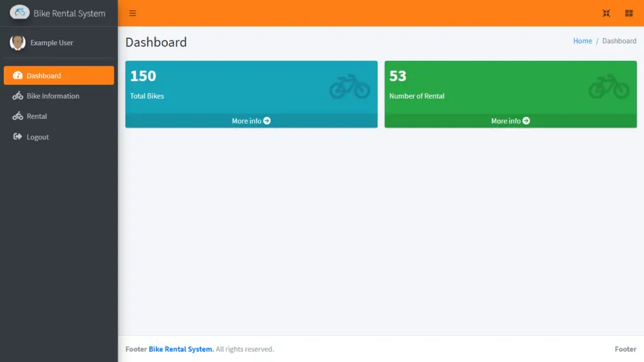This screenshot has height=362, width=644.
Task: Open the Home breadcrumb link
Action: pyautogui.click(x=582, y=40)
